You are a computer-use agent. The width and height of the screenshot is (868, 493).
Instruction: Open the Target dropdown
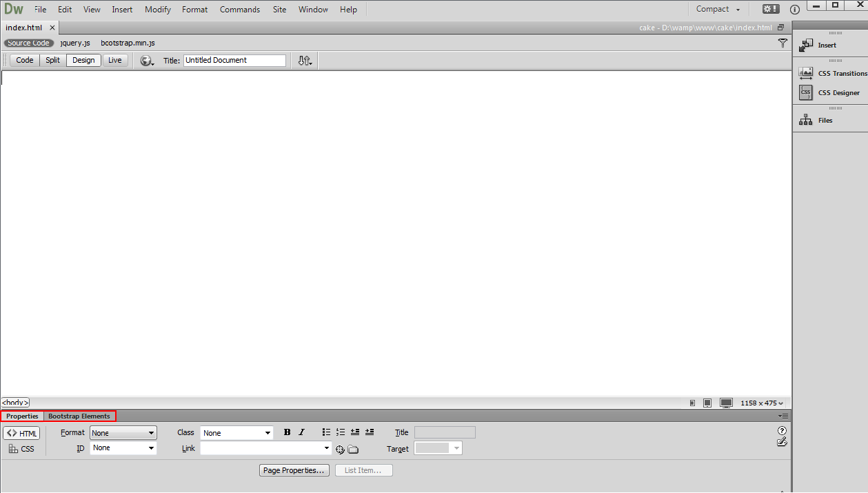[438, 448]
